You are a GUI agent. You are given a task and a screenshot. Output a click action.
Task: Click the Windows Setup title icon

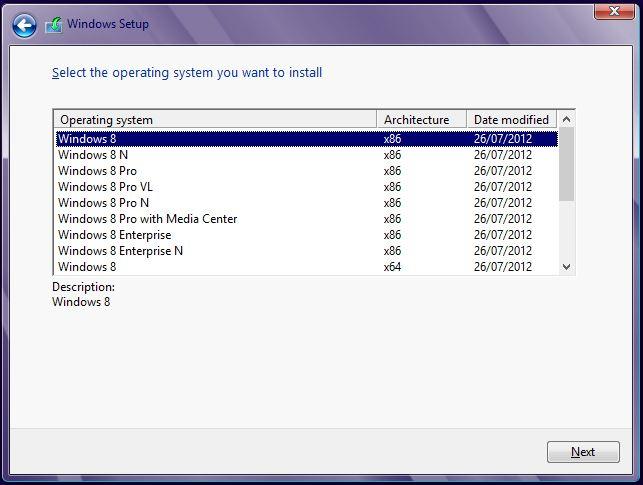click(x=54, y=25)
